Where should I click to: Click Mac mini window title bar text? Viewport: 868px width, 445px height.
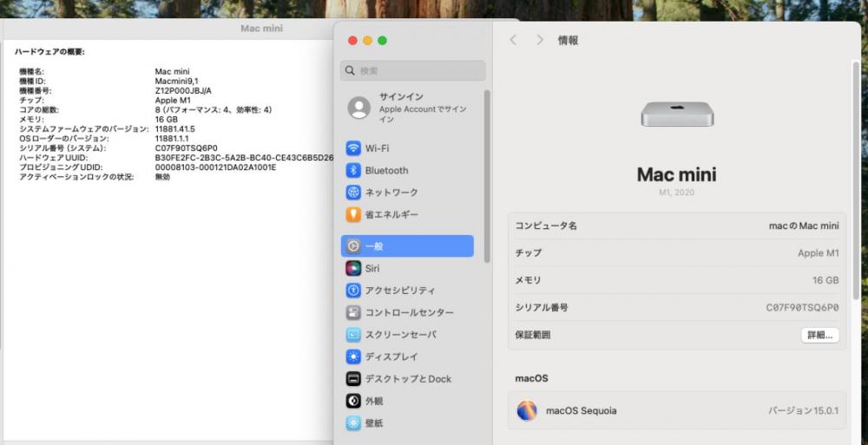[261, 29]
